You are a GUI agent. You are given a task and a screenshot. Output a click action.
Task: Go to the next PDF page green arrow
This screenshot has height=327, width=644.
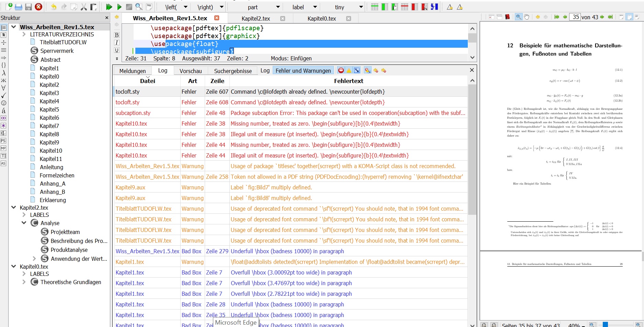[x=602, y=17]
